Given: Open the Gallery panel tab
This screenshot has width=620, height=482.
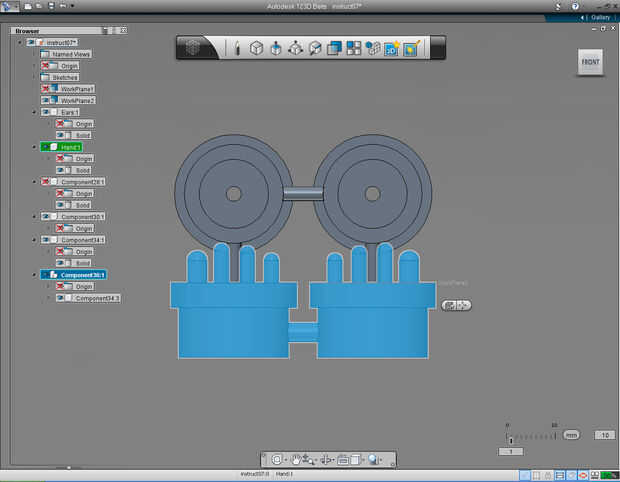Looking at the screenshot, I should coord(598,17).
